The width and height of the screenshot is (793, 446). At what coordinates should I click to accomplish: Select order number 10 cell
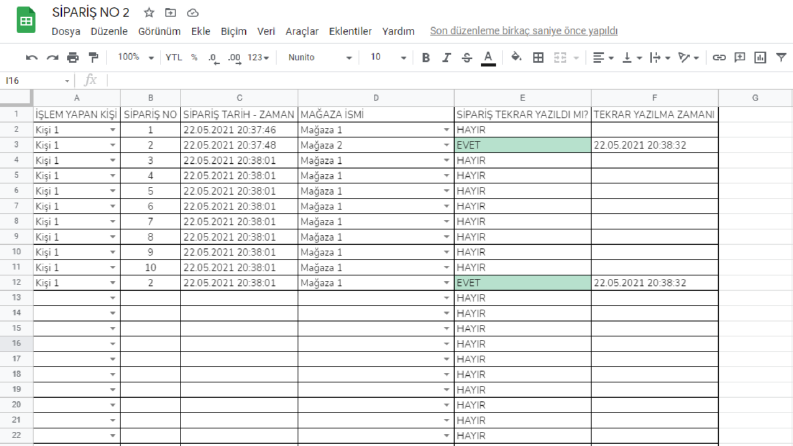(150, 267)
